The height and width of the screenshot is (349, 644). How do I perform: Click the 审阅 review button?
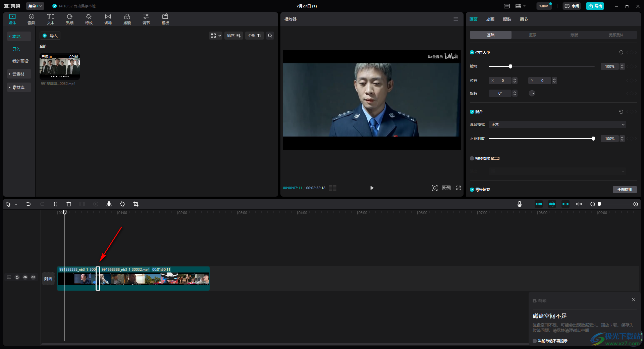(x=572, y=6)
